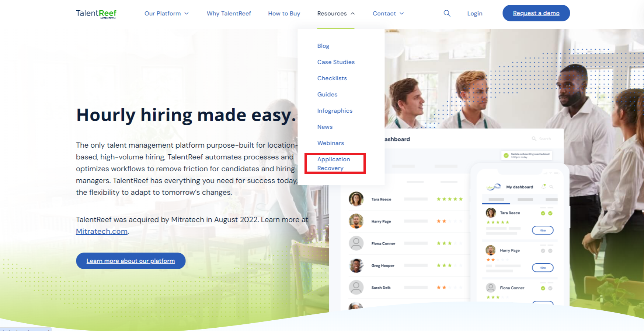Open News from Resources
Image resolution: width=644 pixels, height=331 pixels.
[x=325, y=127]
